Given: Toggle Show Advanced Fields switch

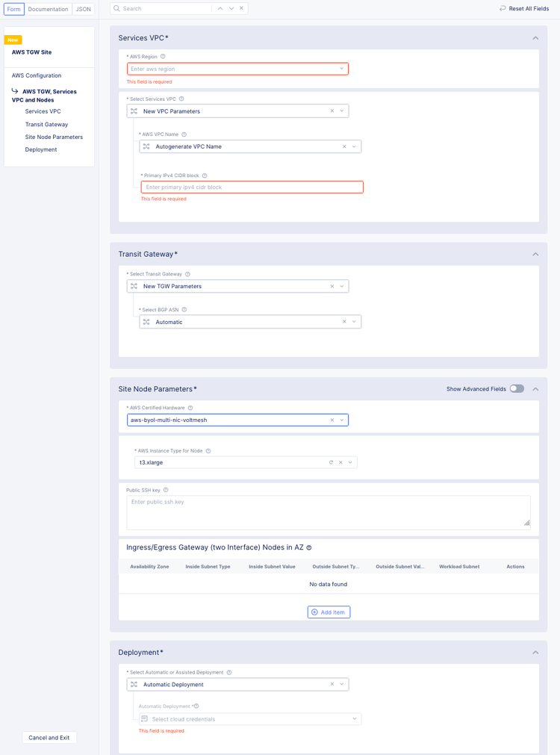Looking at the screenshot, I should 517,388.
